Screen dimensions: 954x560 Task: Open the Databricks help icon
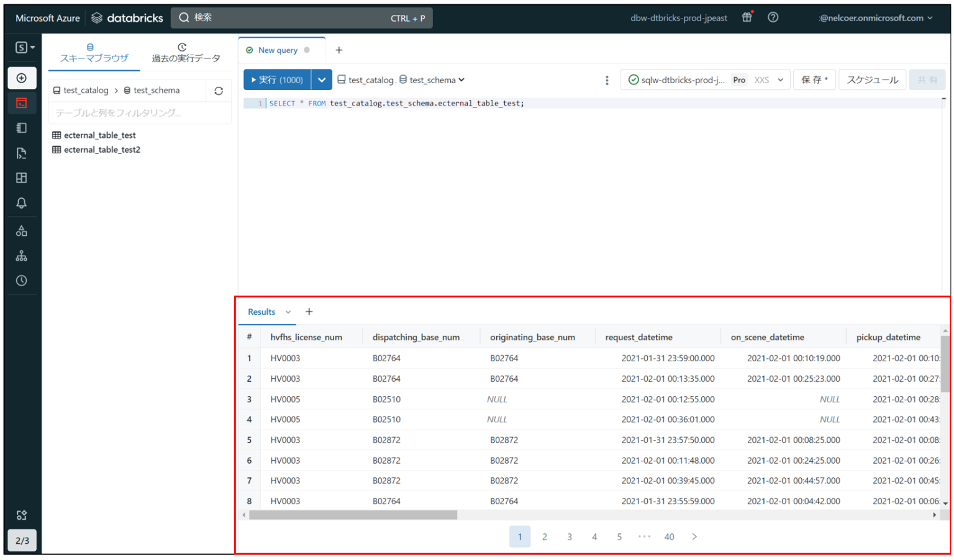tap(773, 17)
